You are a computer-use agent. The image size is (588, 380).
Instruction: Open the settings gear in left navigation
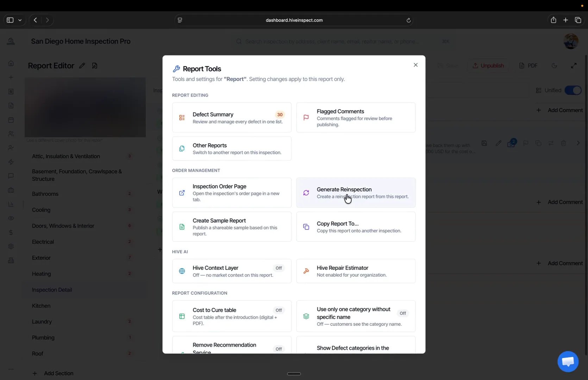[11, 246]
